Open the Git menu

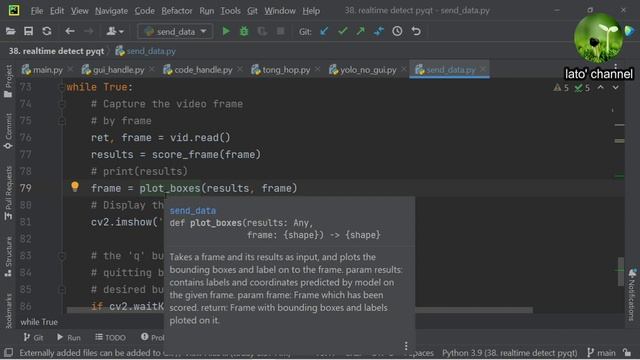[252, 11]
